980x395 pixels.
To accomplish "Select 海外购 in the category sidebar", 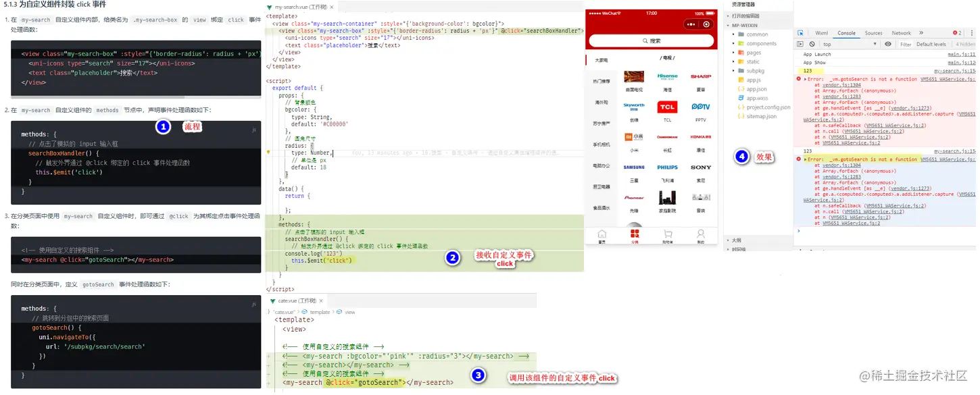I will (602, 102).
